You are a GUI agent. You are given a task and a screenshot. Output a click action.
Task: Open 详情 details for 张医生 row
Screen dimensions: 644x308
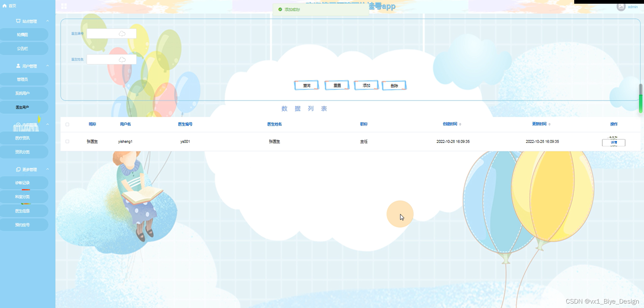(x=614, y=142)
